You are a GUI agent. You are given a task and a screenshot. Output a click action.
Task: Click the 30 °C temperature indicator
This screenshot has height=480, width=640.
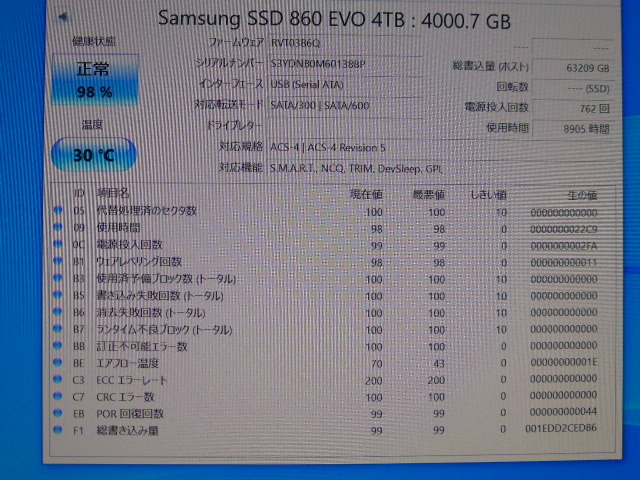(94, 155)
